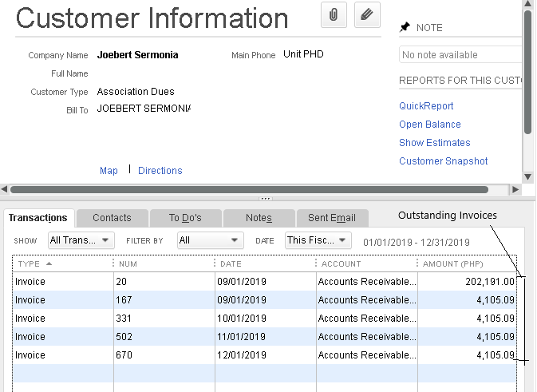Expand the Filter By All dropdown
Viewport: 537px width, 392px height.
click(x=211, y=240)
